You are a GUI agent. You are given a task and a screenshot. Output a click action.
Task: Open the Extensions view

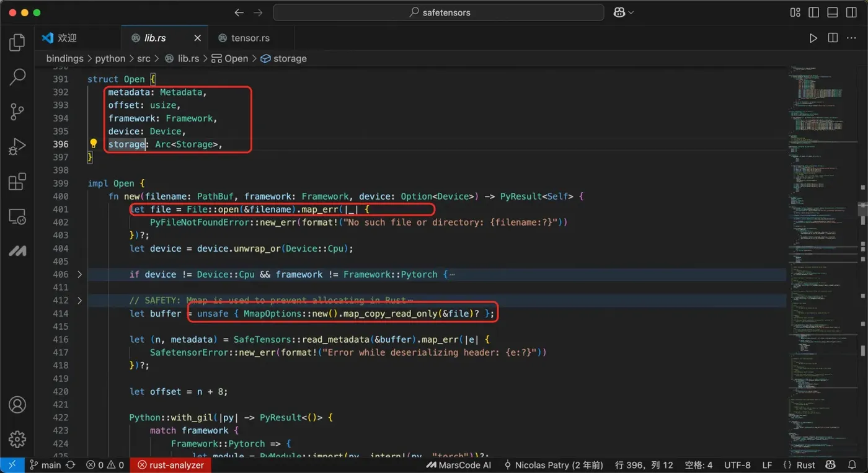(x=17, y=182)
